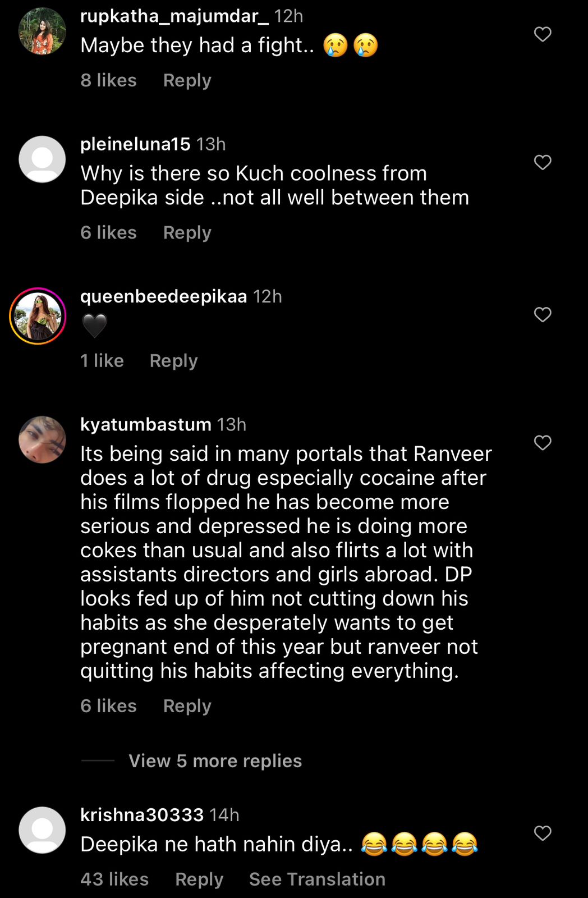Like queenbeedeepikaa's black heart comment
Image resolution: width=588 pixels, height=898 pixels.
click(x=542, y=314)
